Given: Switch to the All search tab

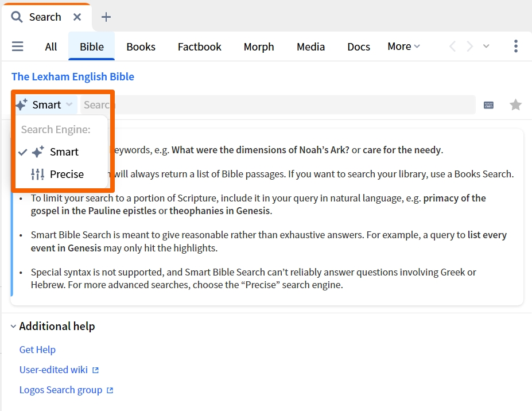Looking at the screenshot, I should [x=51, y=47].
